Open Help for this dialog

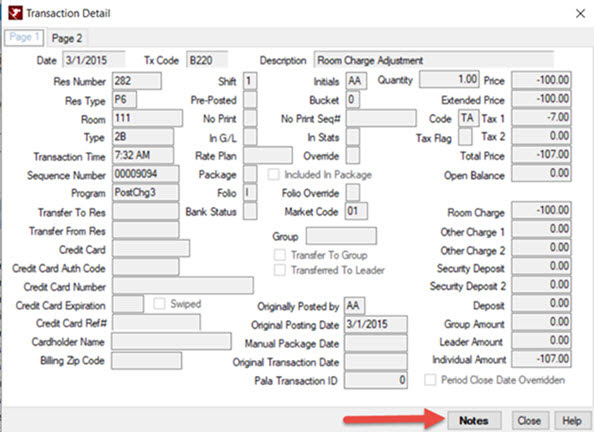[x=572, y=421]
